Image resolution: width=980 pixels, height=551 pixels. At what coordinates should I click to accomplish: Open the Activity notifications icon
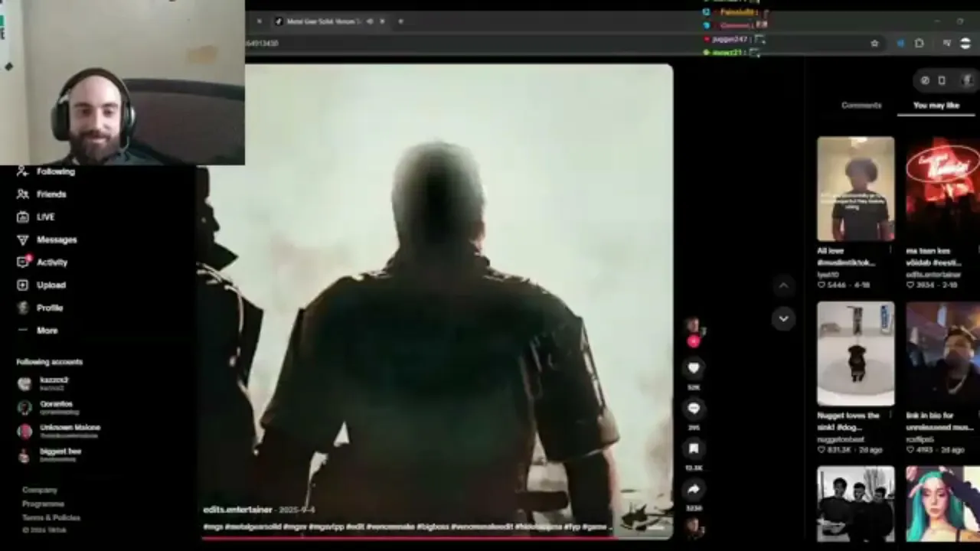point(23,262)
